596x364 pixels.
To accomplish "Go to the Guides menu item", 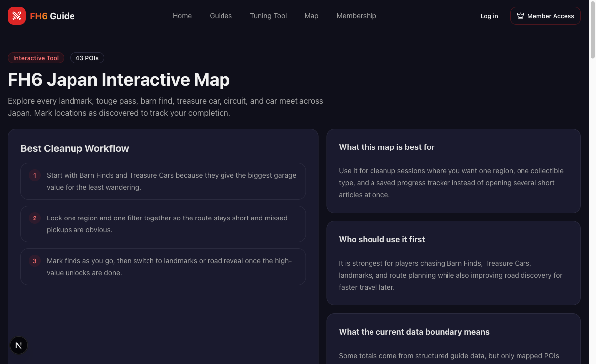I will [x=221, y=16].
